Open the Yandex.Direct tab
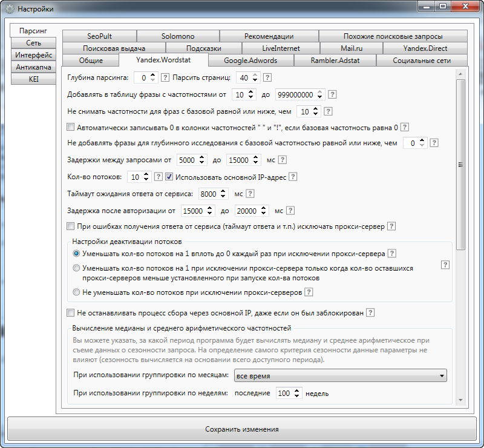Viewport: 484px width, 448px height. click(x=425, y=48)
